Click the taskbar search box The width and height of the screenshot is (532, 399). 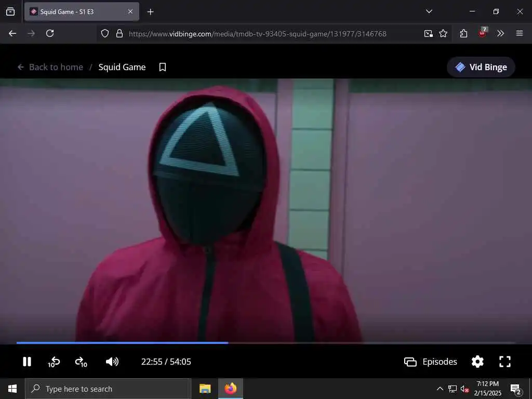tap(108, 389)
